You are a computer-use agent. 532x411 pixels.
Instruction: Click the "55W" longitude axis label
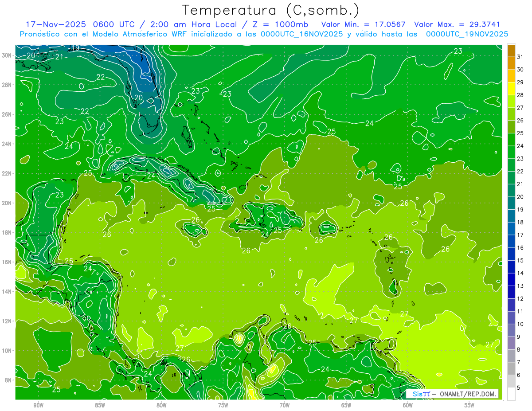pyautogui.click(x=469, y=405)
